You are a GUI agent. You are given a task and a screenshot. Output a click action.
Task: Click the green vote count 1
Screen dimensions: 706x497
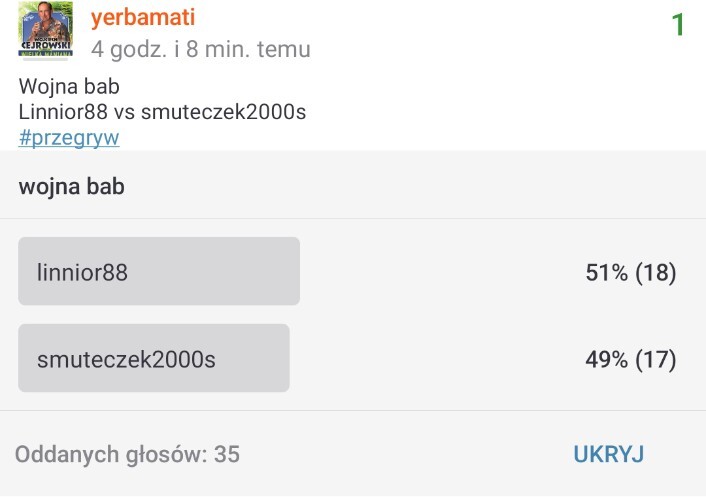[x=678, y=25]
